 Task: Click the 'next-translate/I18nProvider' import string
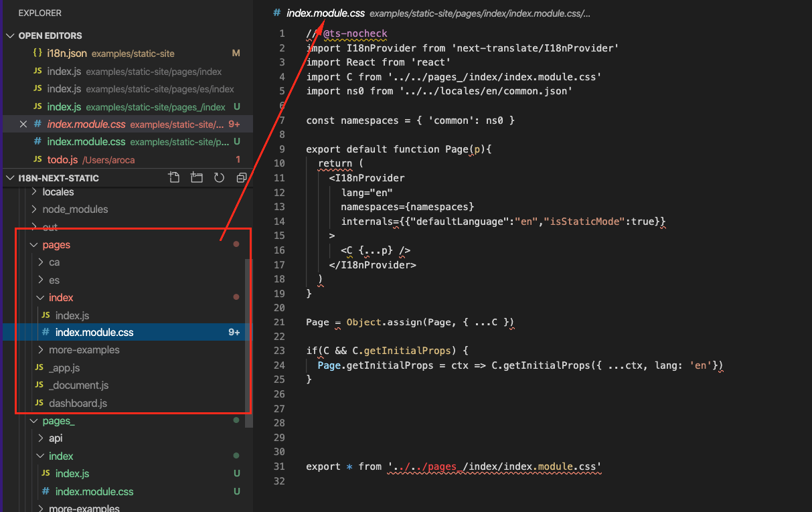(x=536, y=48)
